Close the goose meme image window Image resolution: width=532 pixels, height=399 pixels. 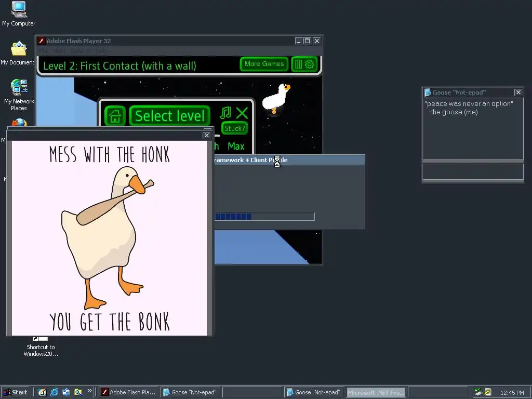207,135
